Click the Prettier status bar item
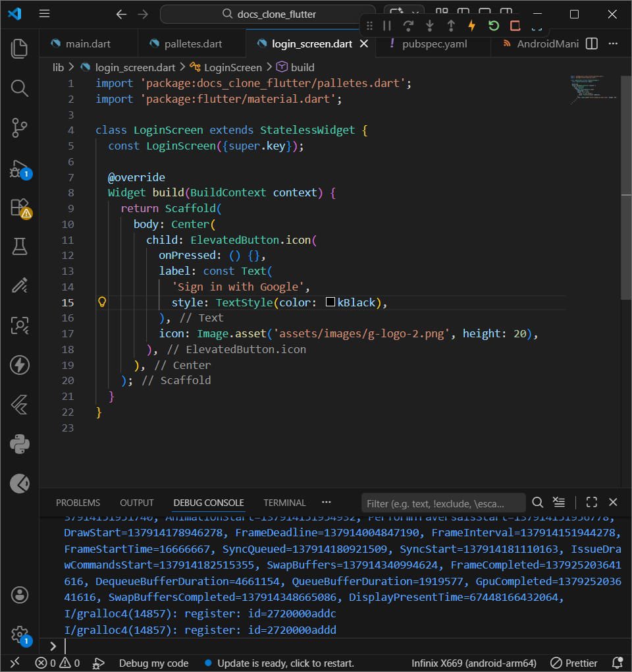The image size is (632, 672). pyautogui.click(x=573, y=663)
